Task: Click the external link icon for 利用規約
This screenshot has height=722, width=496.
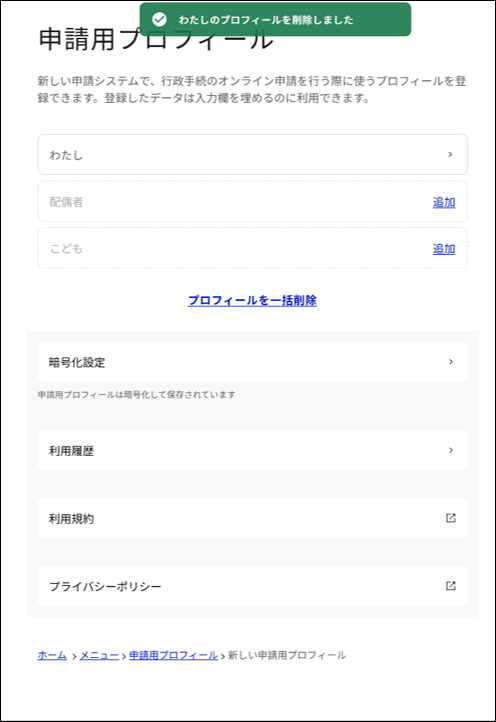Action: click(451, 518)
